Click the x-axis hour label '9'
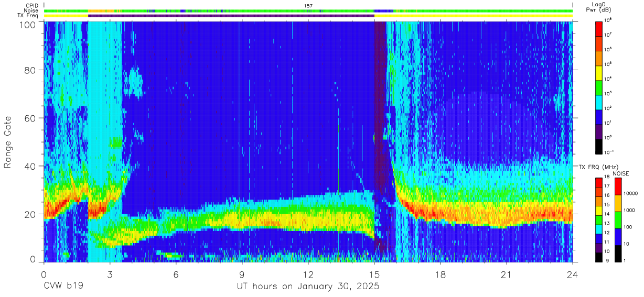 242,274
